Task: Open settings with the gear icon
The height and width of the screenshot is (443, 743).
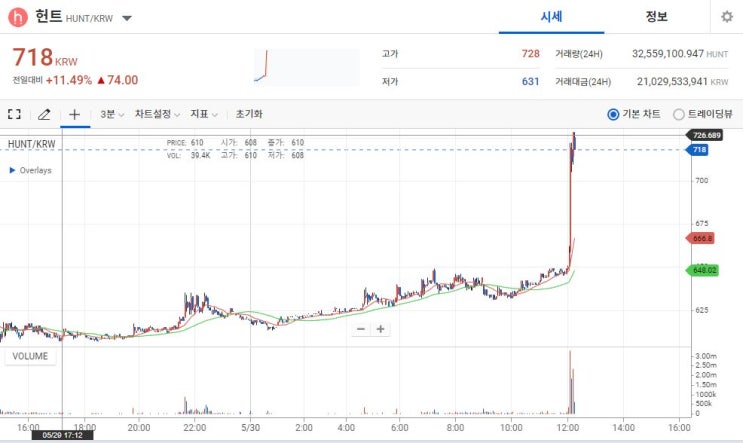Action: [726, 17]
